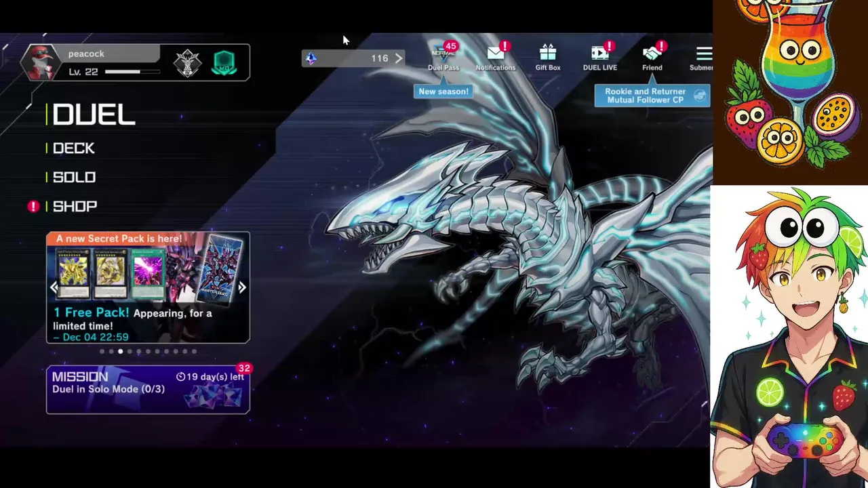Open the MISSION panel

[148, 390]
